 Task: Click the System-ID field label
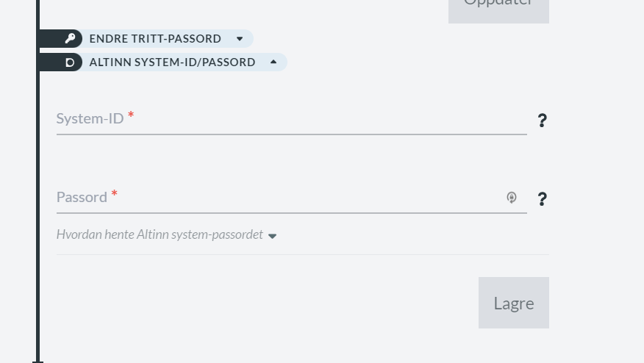point(90,119)
